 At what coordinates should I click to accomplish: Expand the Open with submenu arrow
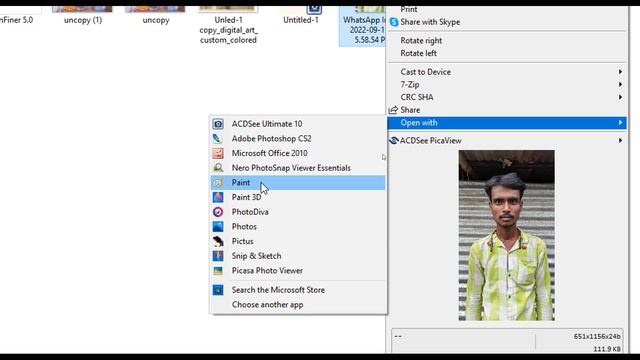tap(620, 122)
